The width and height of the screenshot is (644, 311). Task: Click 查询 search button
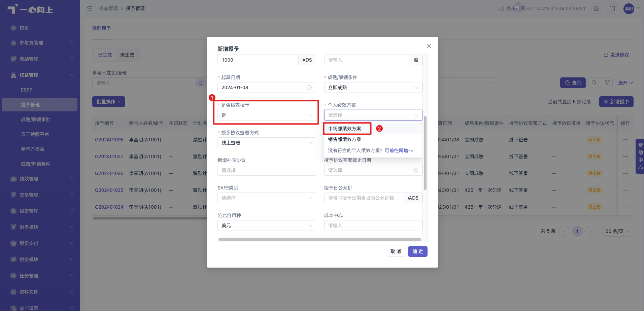(x=573, y=83)
